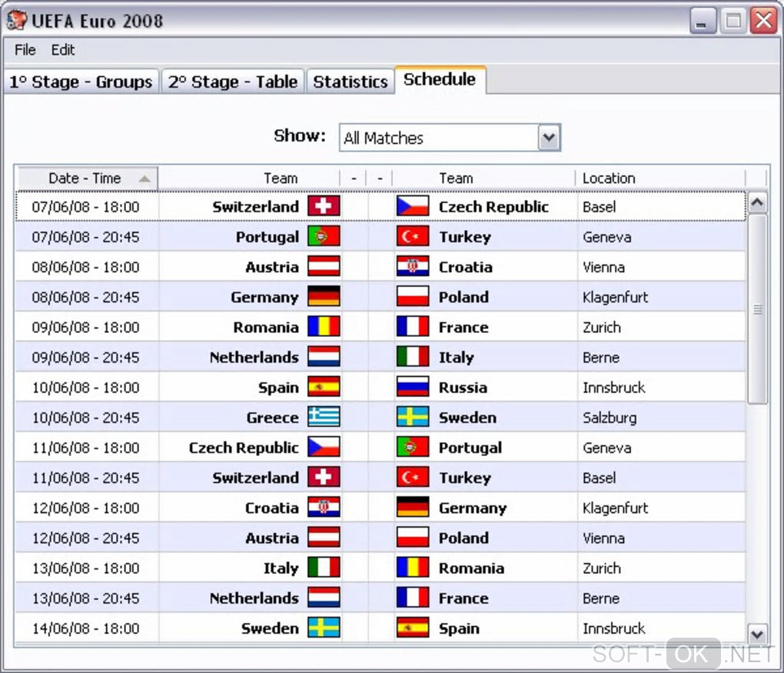
Task: Click Portugal flag in the 07/06/08 20:45 row
Action: (x=324, y=236)
